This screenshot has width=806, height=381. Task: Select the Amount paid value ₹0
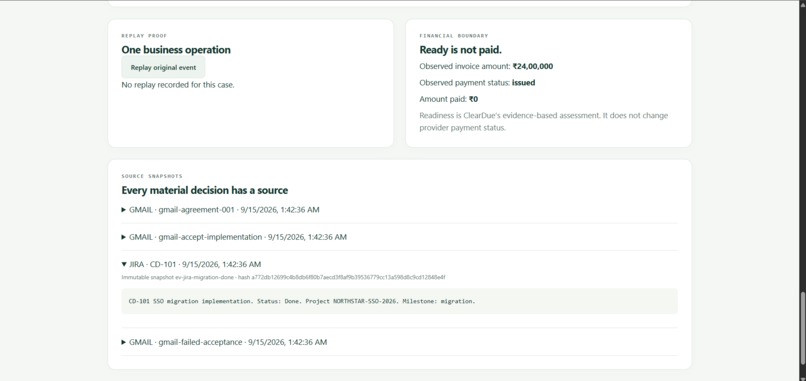473,99
